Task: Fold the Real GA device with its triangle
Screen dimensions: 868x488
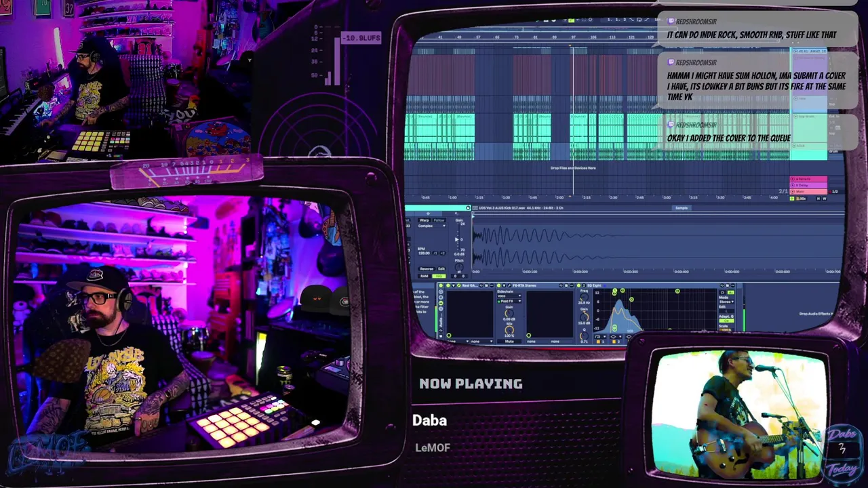Action: click(x=454, y=285)
